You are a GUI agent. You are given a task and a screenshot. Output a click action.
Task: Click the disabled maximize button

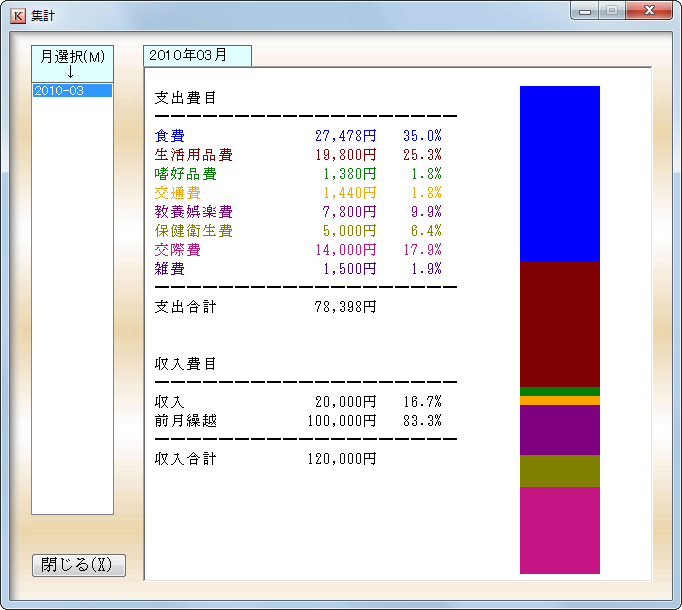click(612, 11)
